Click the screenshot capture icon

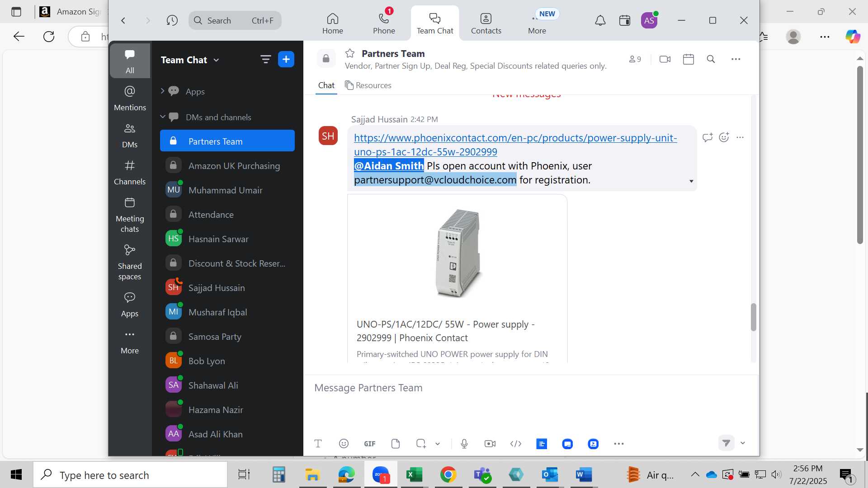coord(421,444)
